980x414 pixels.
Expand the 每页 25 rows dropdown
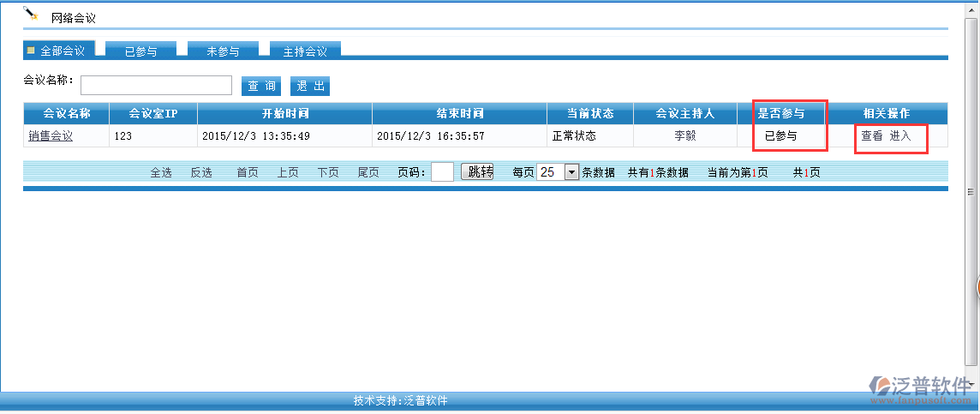click(x=571, y=172)
